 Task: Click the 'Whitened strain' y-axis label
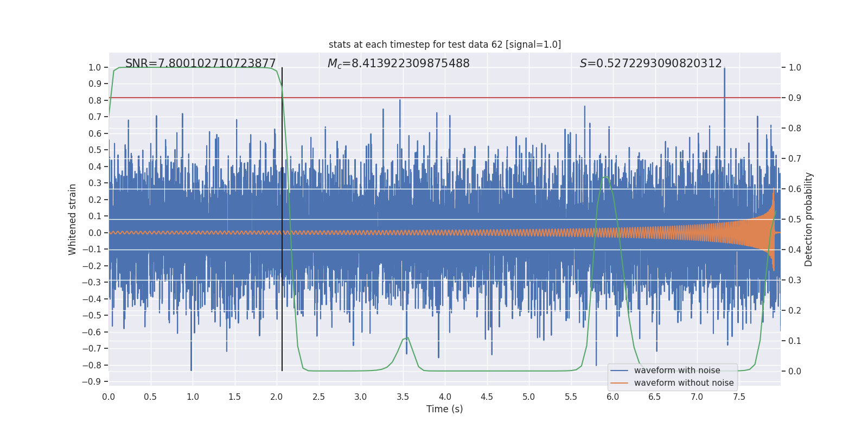[x=72, y=219]
